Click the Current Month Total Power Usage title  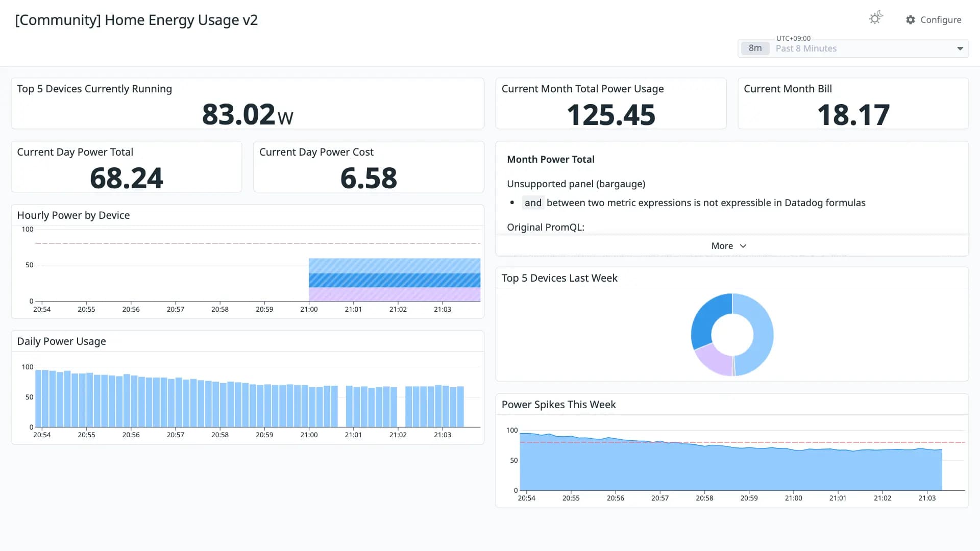[x=582, y=89]
